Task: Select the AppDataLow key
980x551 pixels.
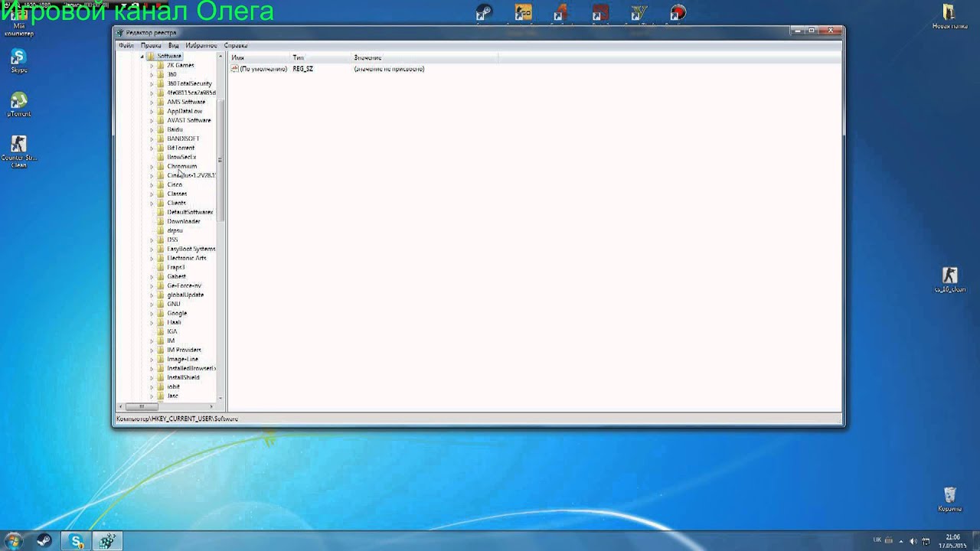Action: pyautogui.click(x=185, y=111)
